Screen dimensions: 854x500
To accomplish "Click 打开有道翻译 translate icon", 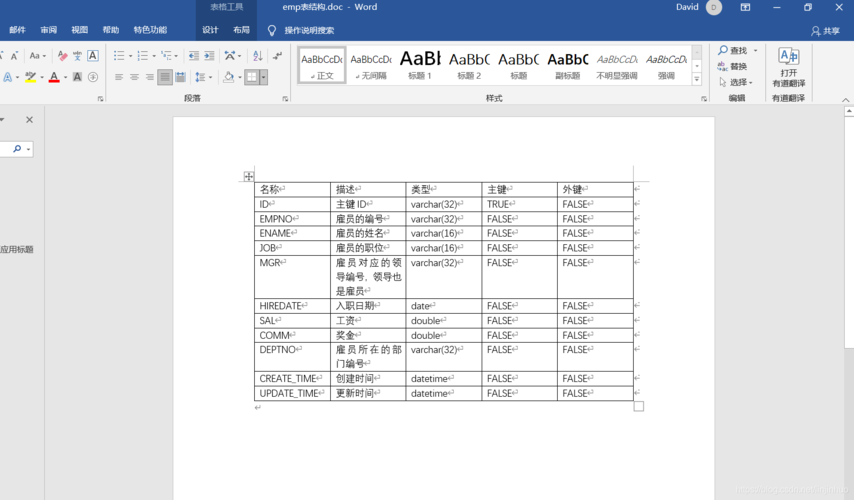I will (x=789, y=68).
